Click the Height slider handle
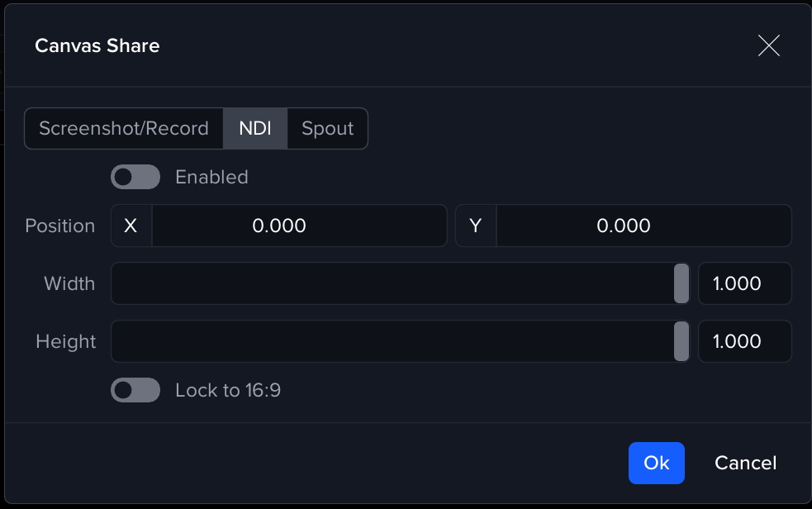812x509 pixels. [681, 341]
